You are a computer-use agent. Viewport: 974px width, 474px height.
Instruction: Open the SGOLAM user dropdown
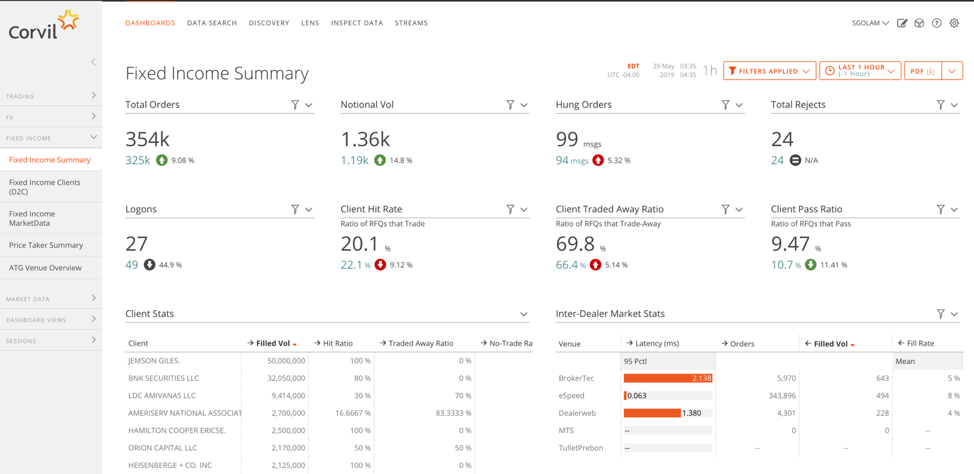coord(871,23)
